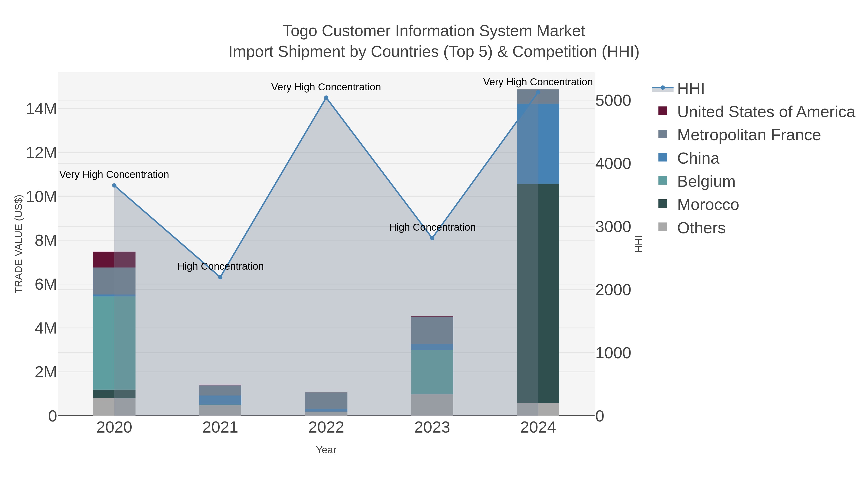Click the 'Very High Concentration' annotation above 2022
Image resolution: width=868 pixels, height=488 pixels.
(x=326, y=87)
